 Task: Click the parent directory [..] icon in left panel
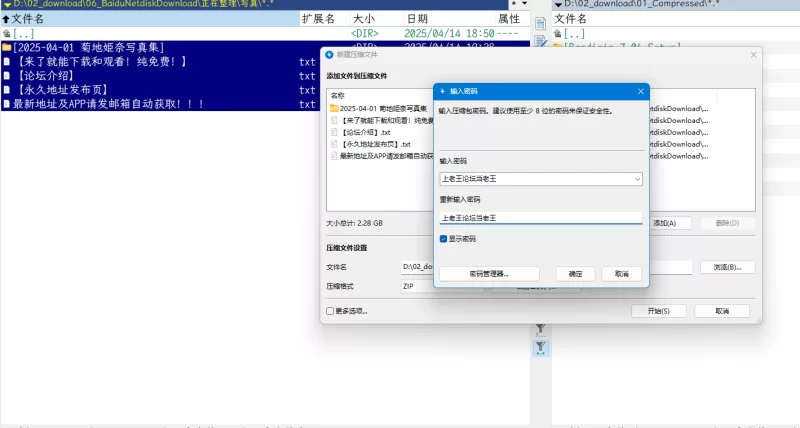pyautogui.click(x=6, y=33)
